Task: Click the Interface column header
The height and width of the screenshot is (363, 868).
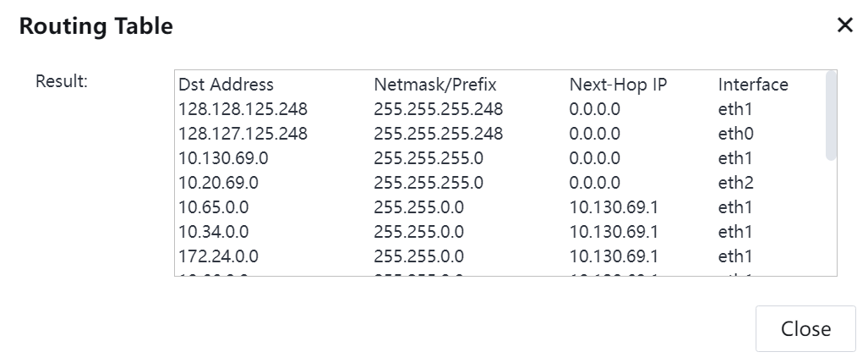Action: tap(753, 85)
